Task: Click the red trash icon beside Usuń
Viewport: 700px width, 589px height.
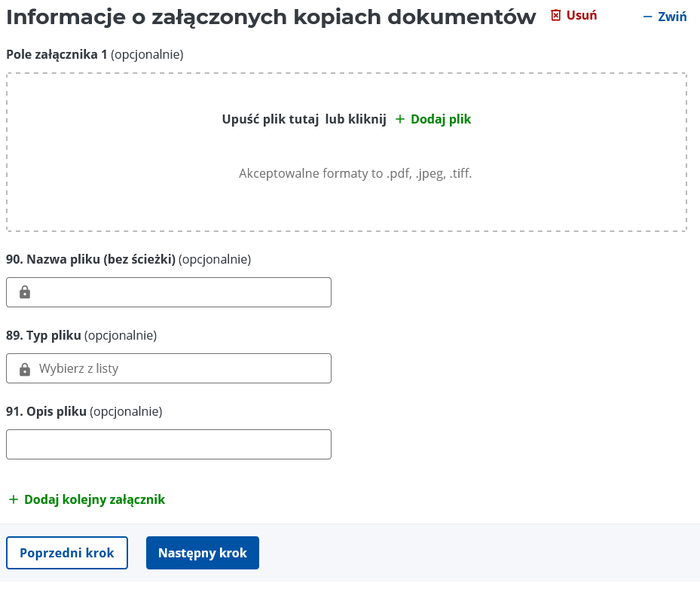Action: pos(555,16)
